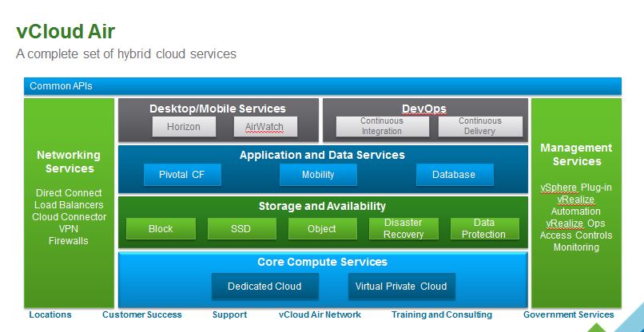Open the Locations link at bottom
This screenshot has width=644, height=332.
point(50,315)
